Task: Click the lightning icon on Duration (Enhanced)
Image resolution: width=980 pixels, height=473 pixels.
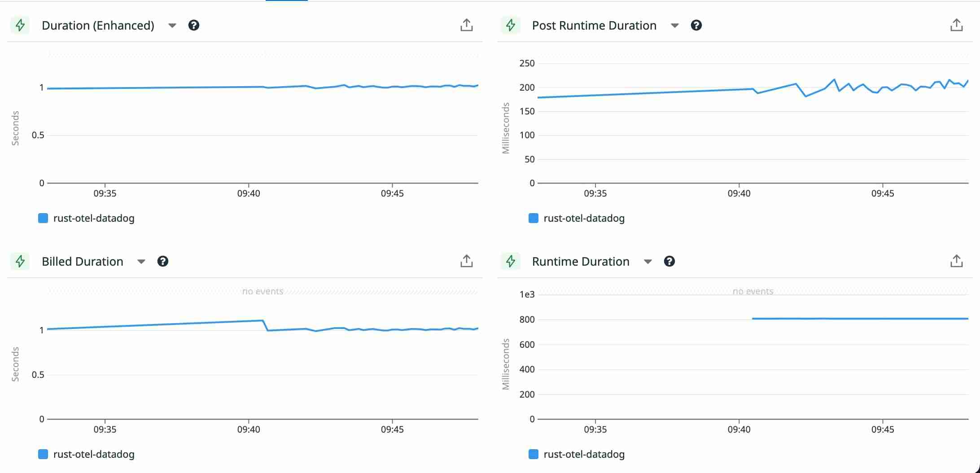Action: 20,25
